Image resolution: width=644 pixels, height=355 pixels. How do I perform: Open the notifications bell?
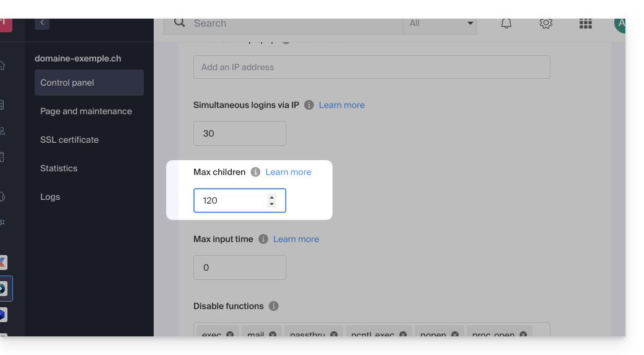506,24
